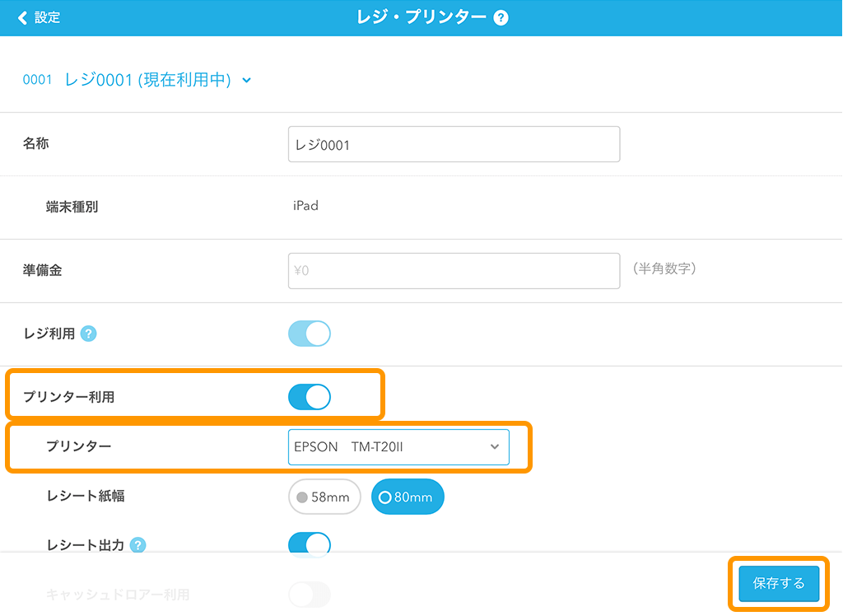The height and width of the screenshot is (616, 843).
Task: Open help icon beside レシート出力
Action: [137, 545]
